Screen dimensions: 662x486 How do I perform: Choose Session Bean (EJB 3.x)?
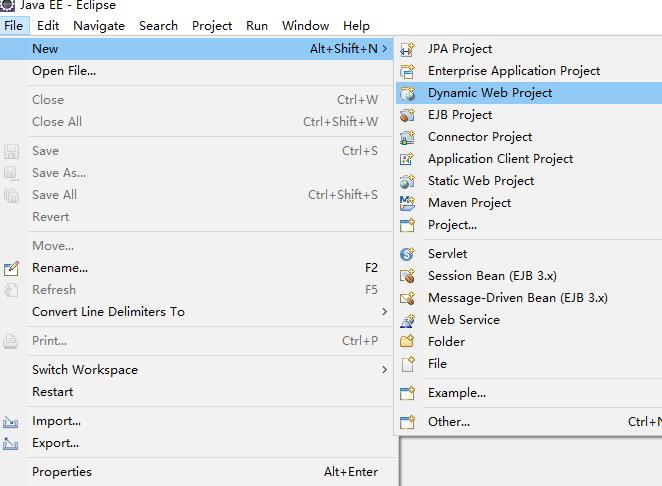pyautogui.click(x=529, y=276)
